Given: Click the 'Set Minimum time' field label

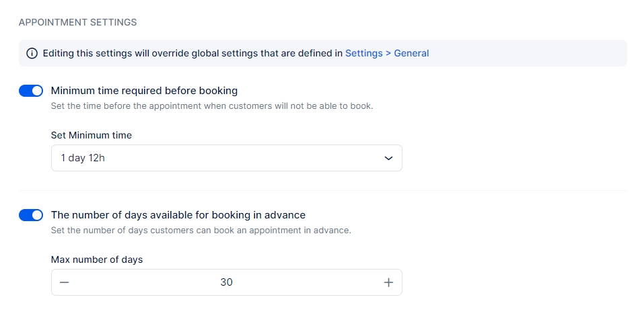Looking at the screenshot, I should 92,135.
